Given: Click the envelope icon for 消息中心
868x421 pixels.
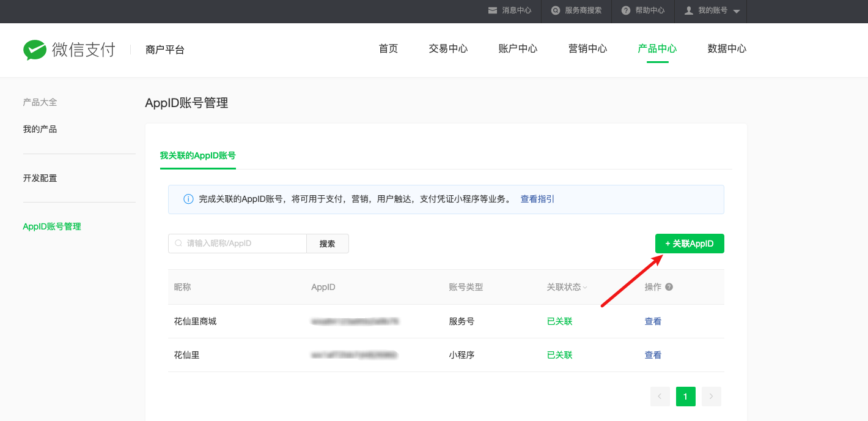Looking at the screenshot, I should pos(493,10).
